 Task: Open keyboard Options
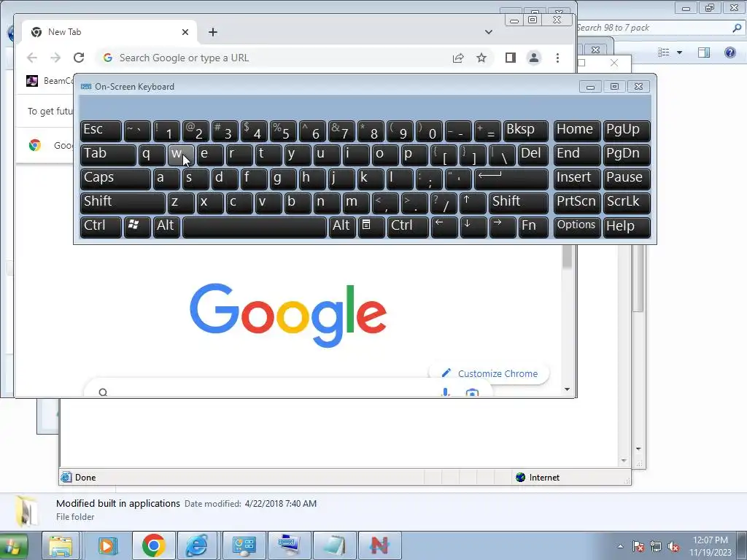[576, 227]
